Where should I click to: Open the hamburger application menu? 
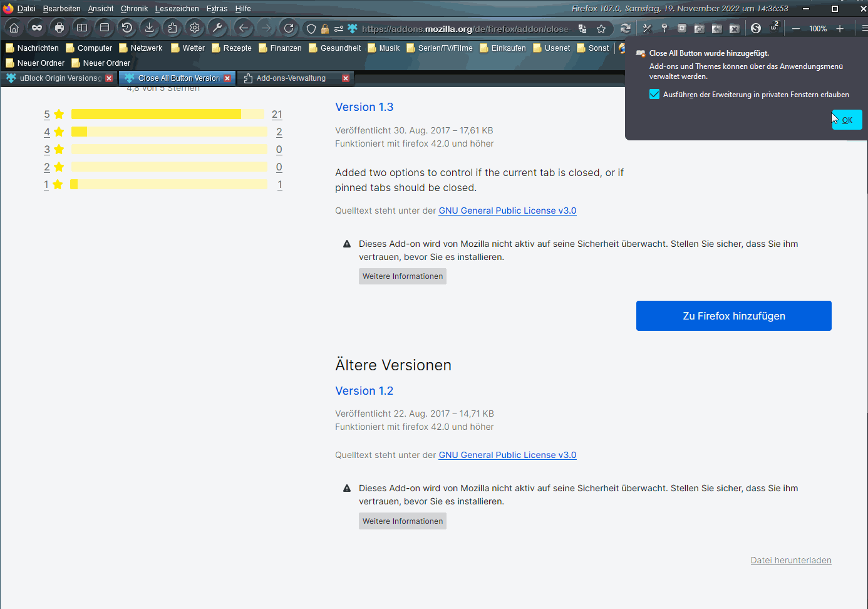click(864, 29)
